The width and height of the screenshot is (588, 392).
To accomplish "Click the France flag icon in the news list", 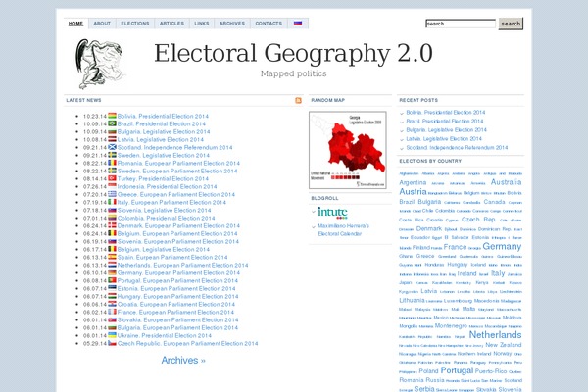I will tap(112, 312).
